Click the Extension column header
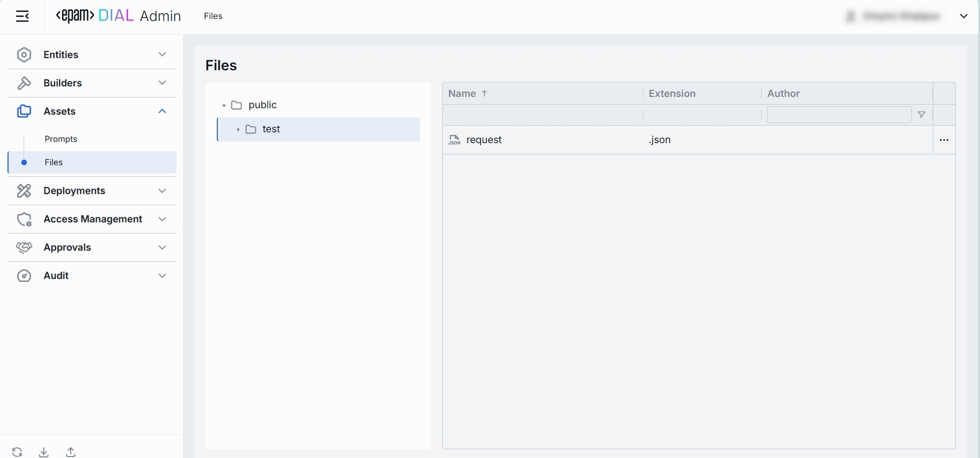The width and height of the screenshot is (980, 458). coord(672,93)
